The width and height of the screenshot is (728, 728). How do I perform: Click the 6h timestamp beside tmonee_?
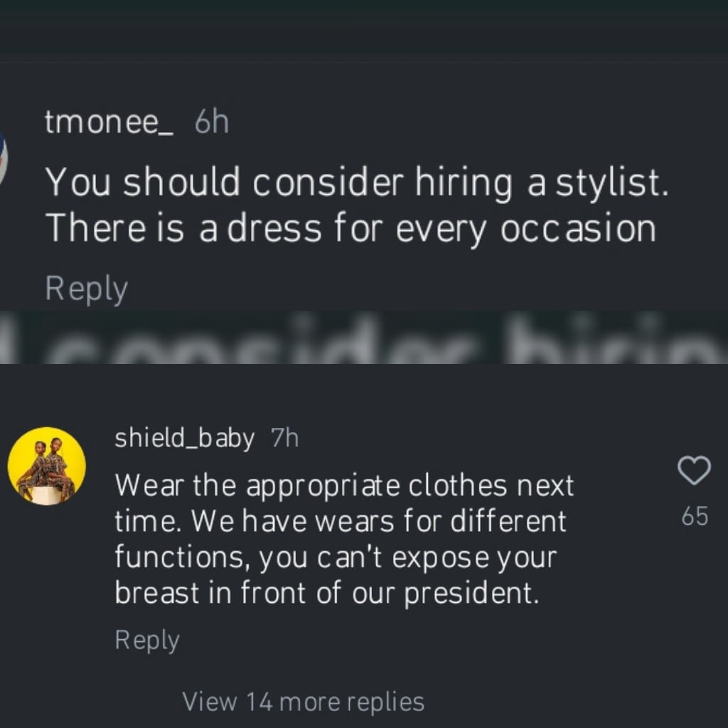tap(212, 123)
